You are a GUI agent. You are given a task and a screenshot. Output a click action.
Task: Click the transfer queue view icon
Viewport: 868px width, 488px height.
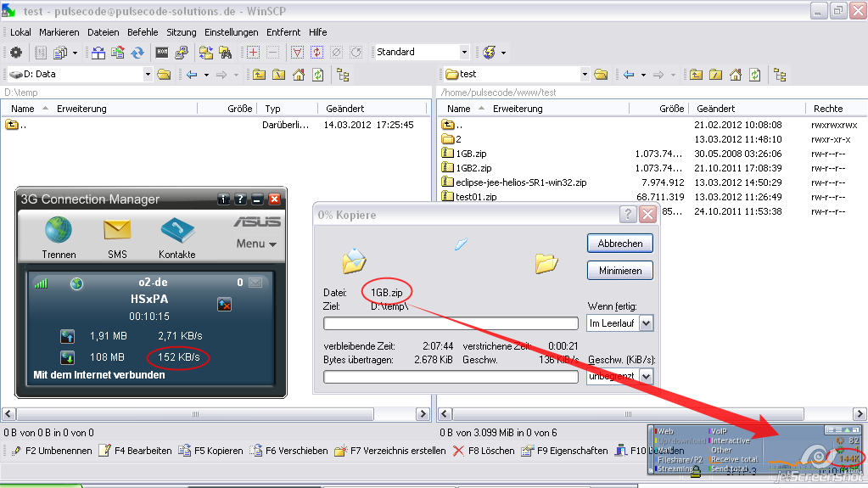pos(41,52)
